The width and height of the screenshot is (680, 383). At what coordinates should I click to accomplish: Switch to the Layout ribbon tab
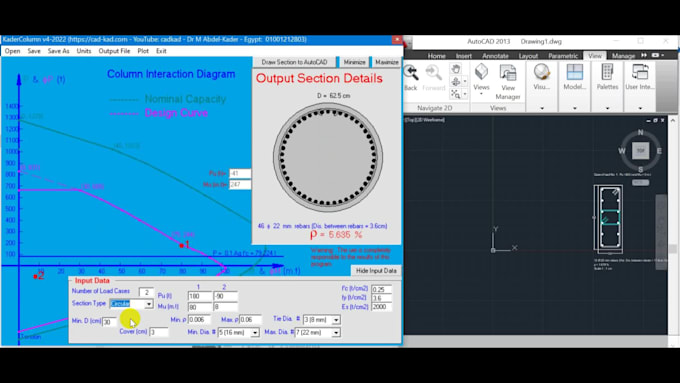[528, 56]
